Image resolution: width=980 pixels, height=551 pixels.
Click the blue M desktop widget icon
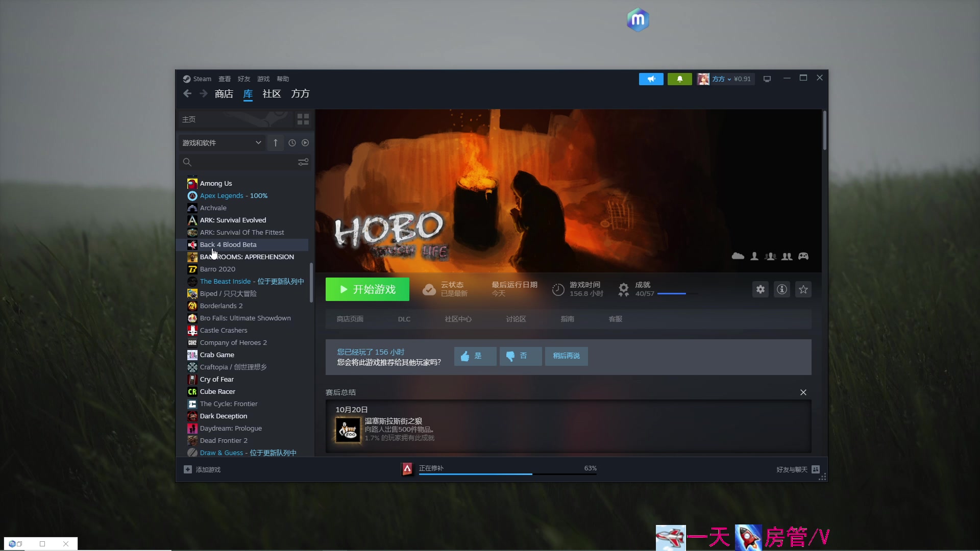tap(638, 20)
